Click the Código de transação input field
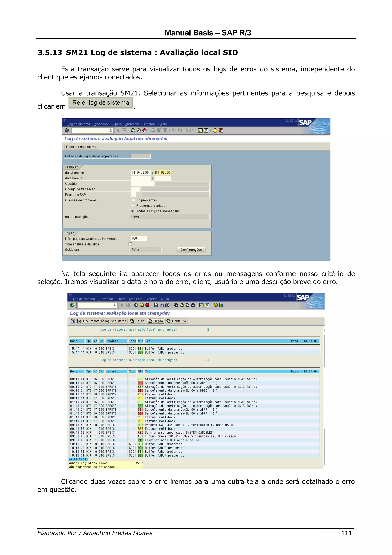The image size is (392, 555). pos(135,189)
